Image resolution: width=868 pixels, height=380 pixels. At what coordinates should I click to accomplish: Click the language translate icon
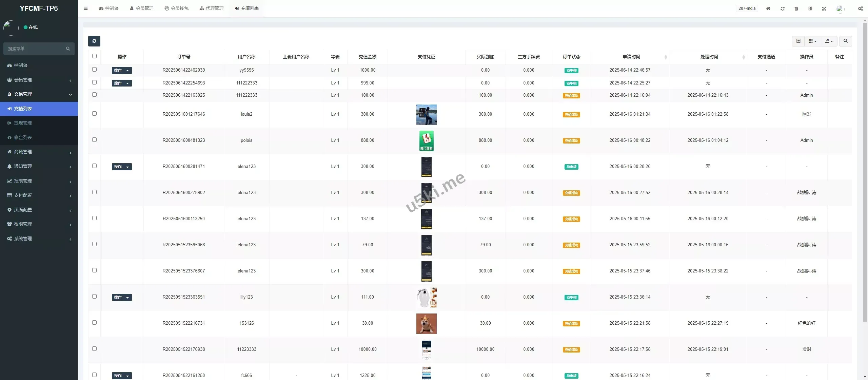pyautogui.click(x=810, y=8)
